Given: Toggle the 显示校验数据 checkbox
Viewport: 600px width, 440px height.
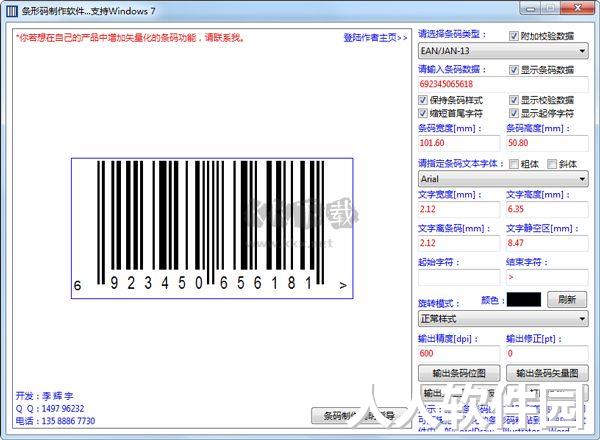Looking at the screenshot, I should 514,100.
